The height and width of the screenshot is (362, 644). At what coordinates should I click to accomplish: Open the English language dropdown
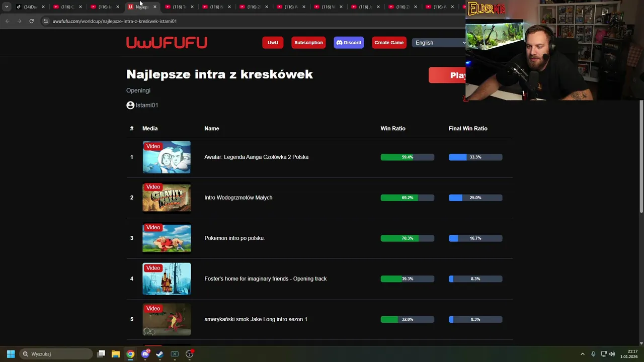tap(440, 43)
